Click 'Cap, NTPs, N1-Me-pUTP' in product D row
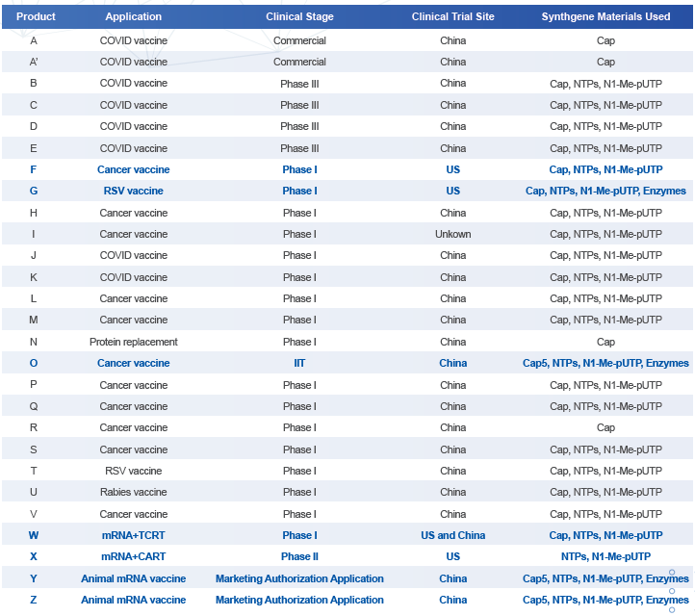This screenshot has width=695, height=616. tap(605, 127)
